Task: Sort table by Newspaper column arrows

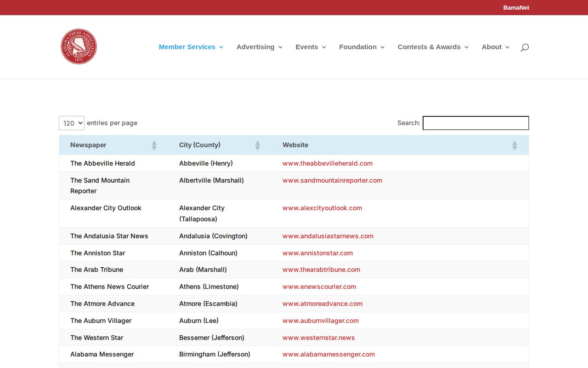Action: point(154,145)
